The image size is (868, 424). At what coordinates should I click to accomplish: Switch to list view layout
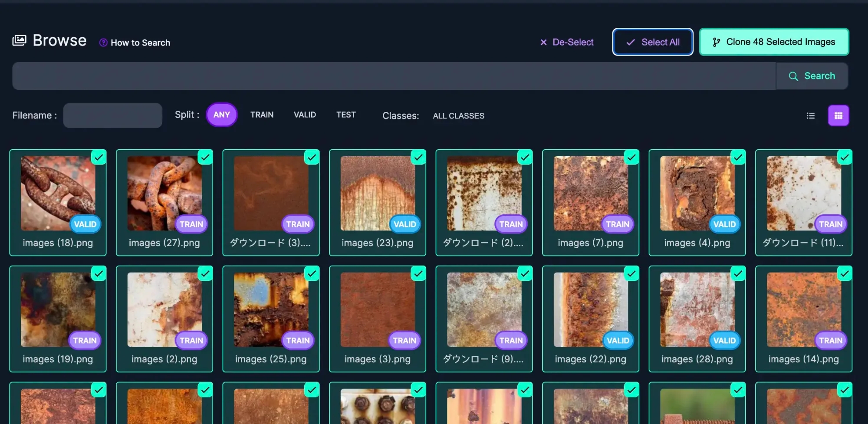coord(810,115)
